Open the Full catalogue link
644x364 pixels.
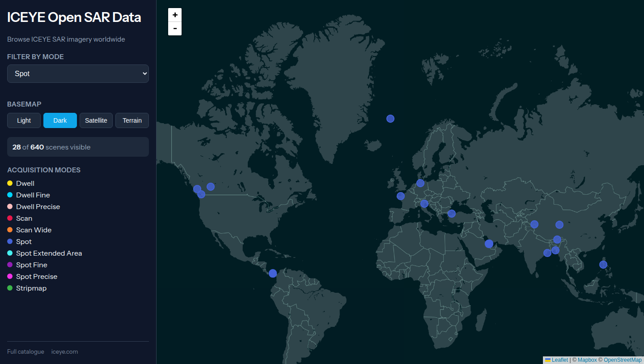tap(25, 352)
